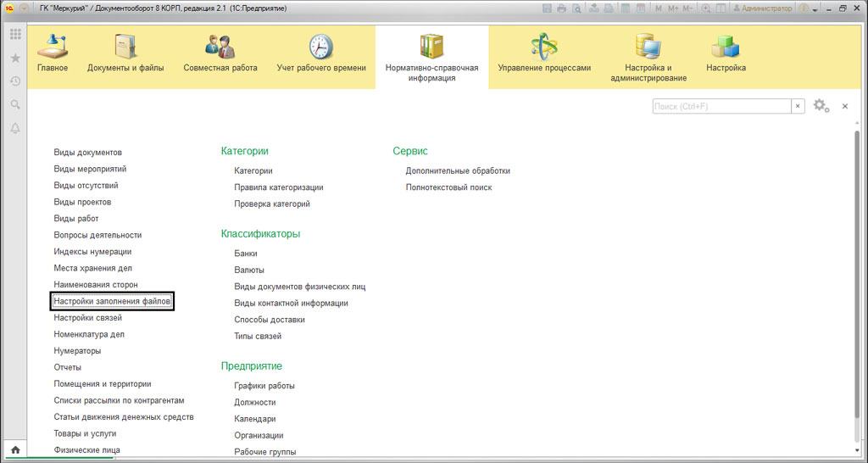
Task: Click the Поиск (Ctrl+F) search field
Action: tap(721, 106)
